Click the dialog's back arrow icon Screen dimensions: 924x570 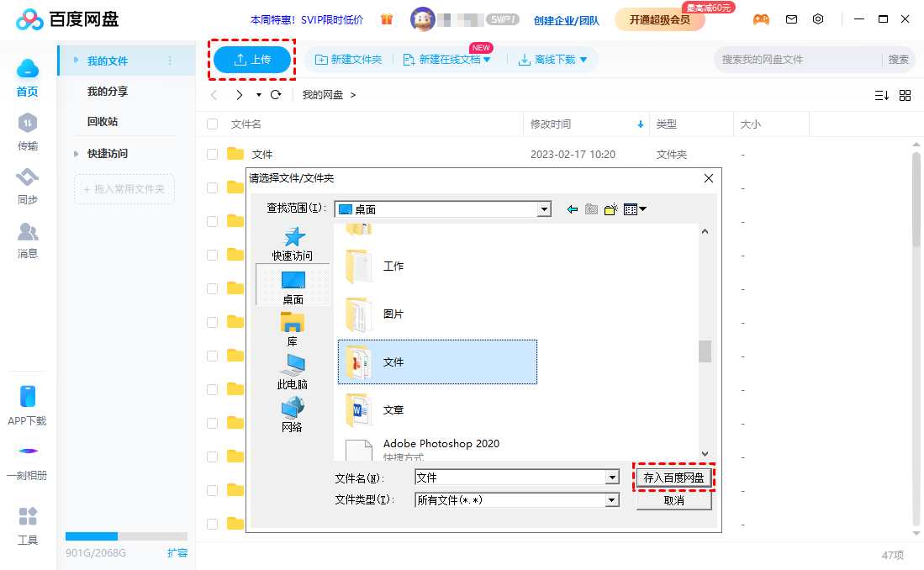pos(573,209)
